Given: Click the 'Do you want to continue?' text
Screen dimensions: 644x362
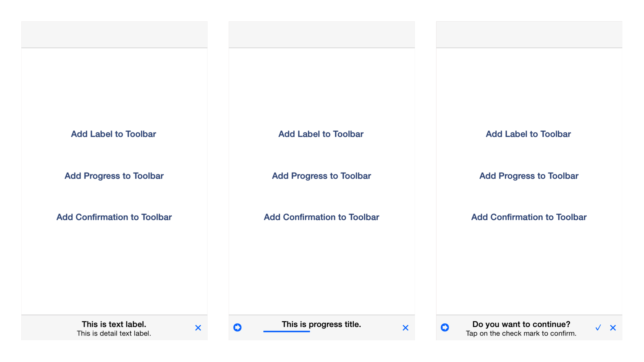Looking at the screenshot, I should (x=521, y=324).
